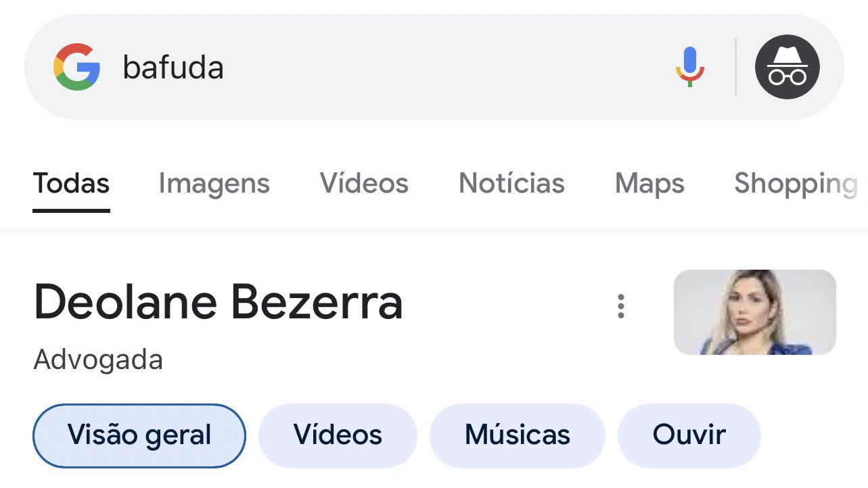Click the Google logo in search bar
Viewport: 868px width, 488px height.
tap(76, 67)
